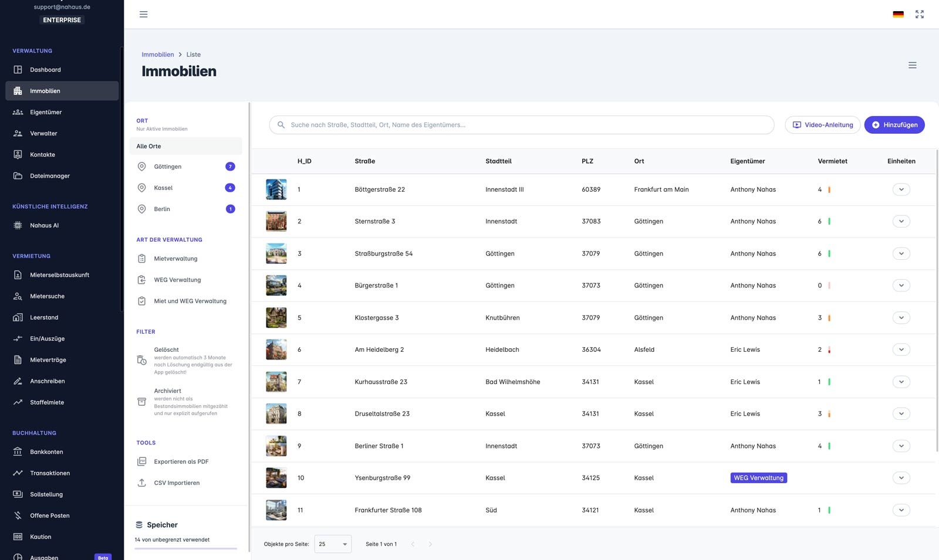The height and width of the screenshot is (560, 939).
Task: Filter by Miet und WEG Verwaltung
Action: pos(185,301)
